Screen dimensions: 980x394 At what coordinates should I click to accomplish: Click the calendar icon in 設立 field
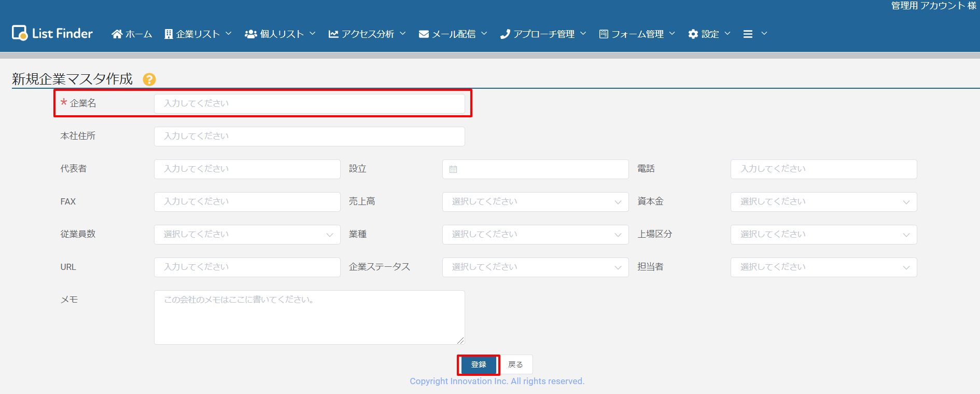[453, 169]
